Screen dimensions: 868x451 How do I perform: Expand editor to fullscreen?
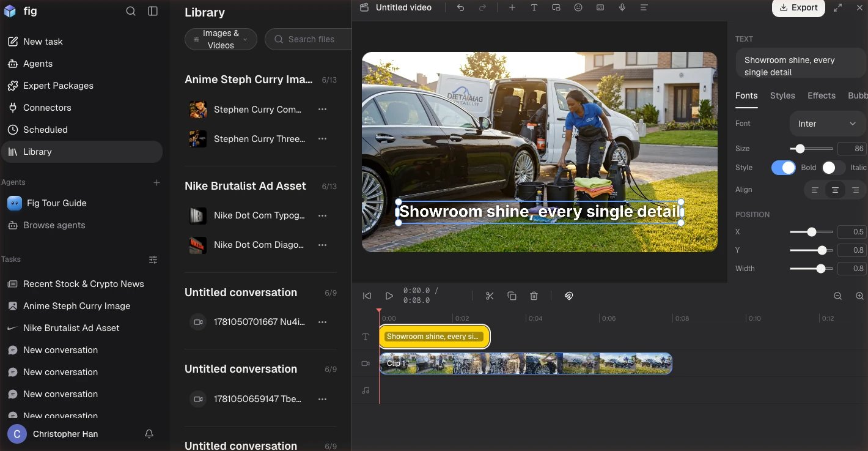838,7
